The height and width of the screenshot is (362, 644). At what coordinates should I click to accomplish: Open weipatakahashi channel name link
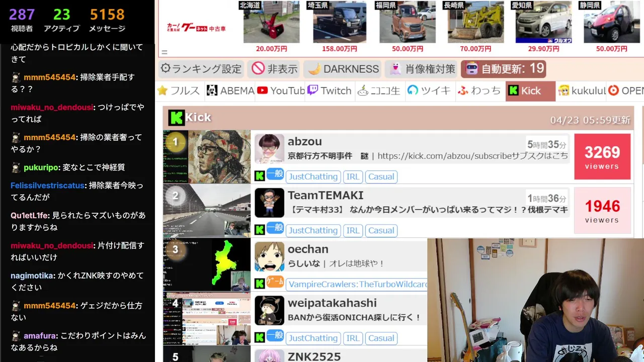click(332, 303)
